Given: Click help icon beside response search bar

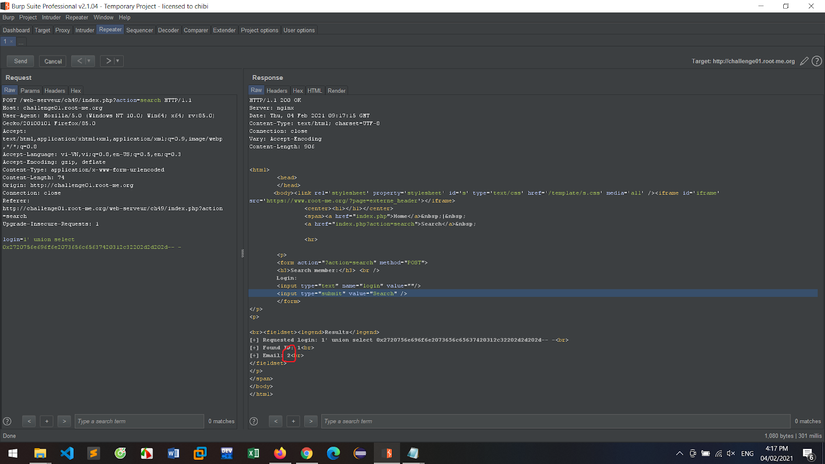Looking at the screenshot, I should [254, 421].
